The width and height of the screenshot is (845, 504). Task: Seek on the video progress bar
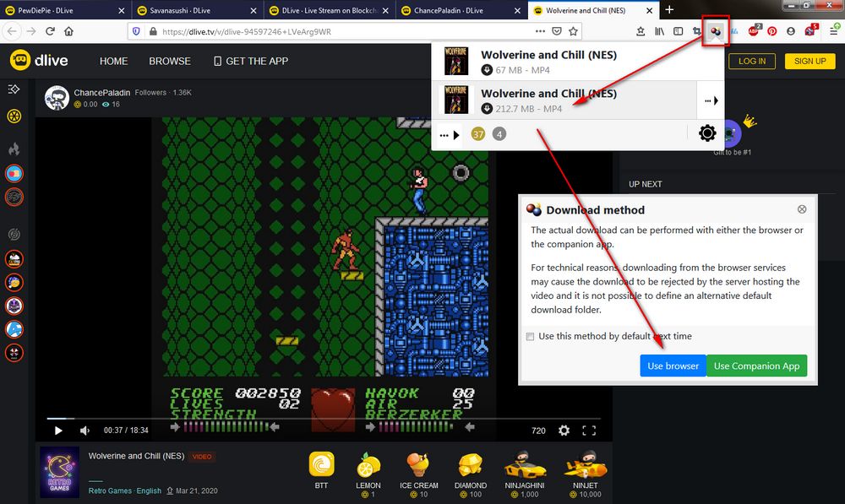[324, 418]
